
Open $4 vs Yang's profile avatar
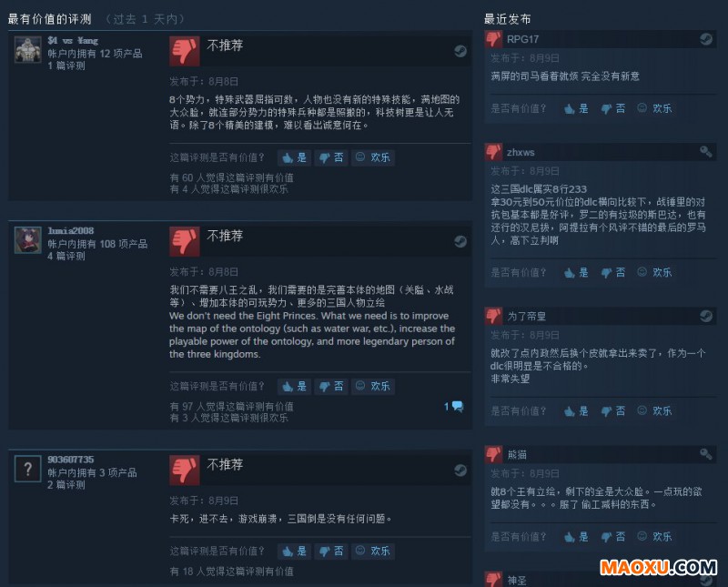[28, 50]
